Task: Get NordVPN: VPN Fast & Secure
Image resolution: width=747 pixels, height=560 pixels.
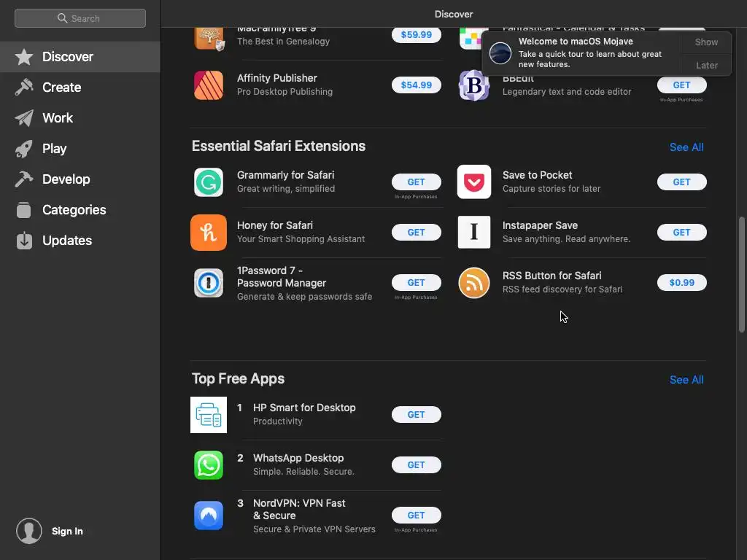Action: coord(417,516)
